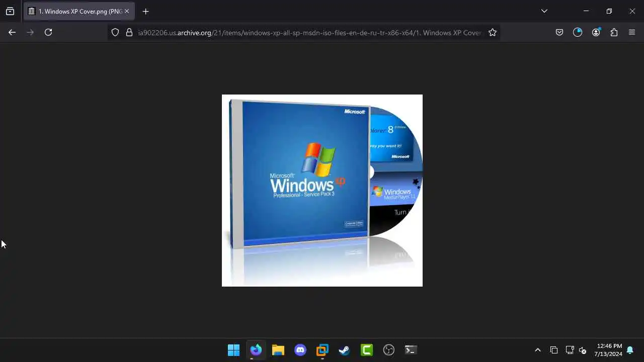Image resolution: width=644 pixels, height=362 pixels.
Task: Open the Windows Start menu
Action: click(x=233, y=350)
